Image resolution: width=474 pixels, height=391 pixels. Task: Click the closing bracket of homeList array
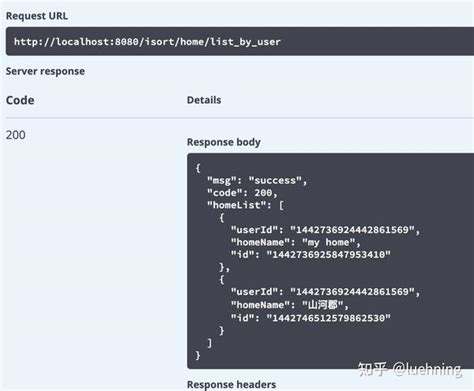click(209, 343)
